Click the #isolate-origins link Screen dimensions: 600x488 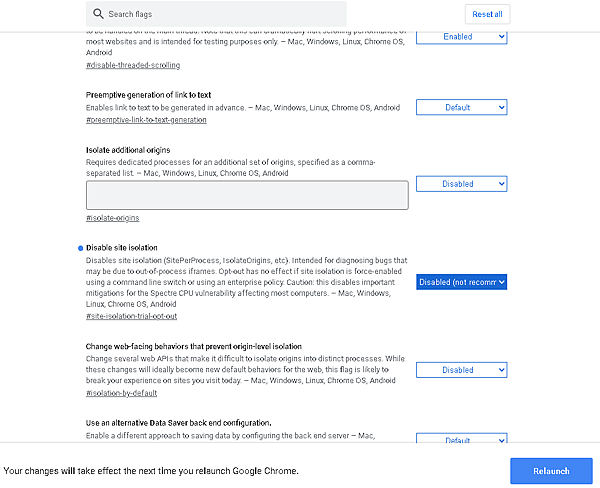[x=113, y=218]
